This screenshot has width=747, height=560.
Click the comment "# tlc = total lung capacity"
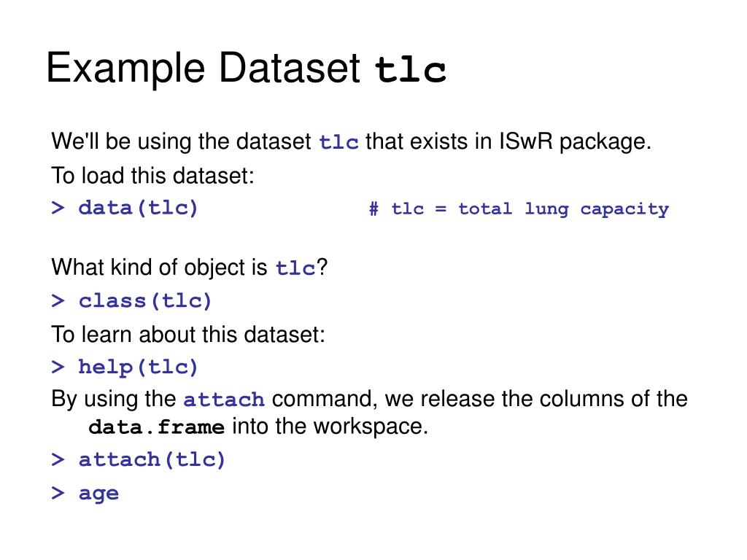tap(519, 209)
